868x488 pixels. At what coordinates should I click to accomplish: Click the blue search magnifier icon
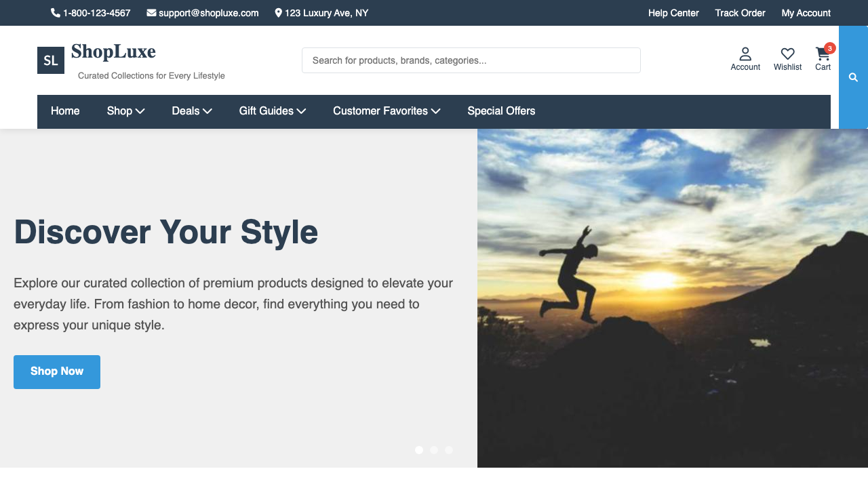[x=852, y=77]
